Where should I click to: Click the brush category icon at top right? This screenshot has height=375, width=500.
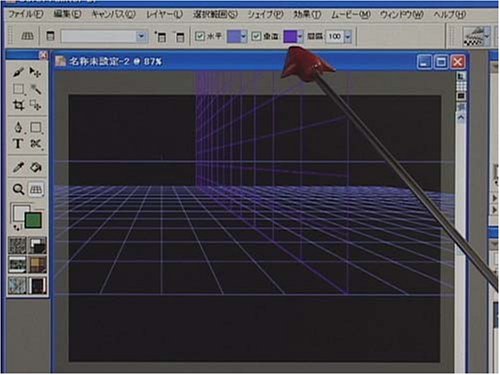tap(473, 36)
